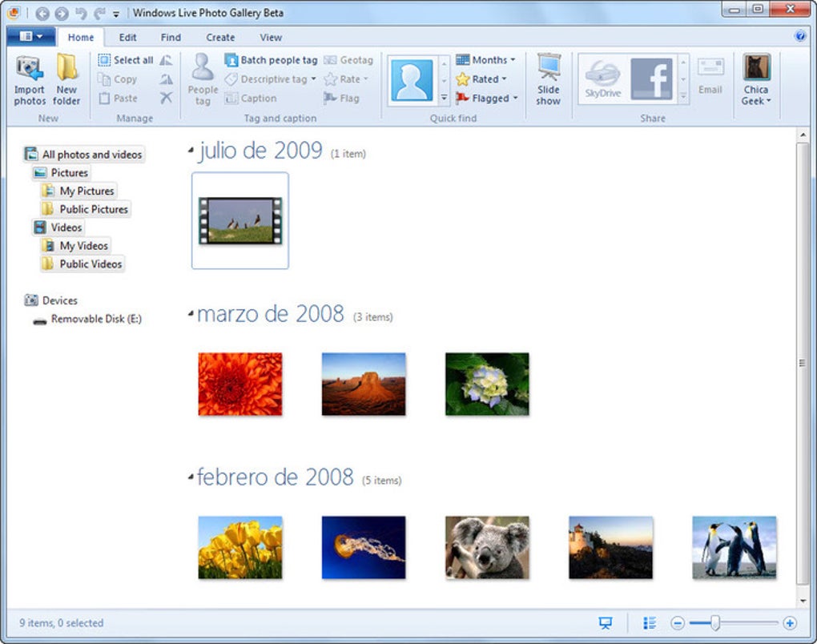Expand the Quick find people gallery
Viewport: 817px width, 644px height.
coord(444,98)
